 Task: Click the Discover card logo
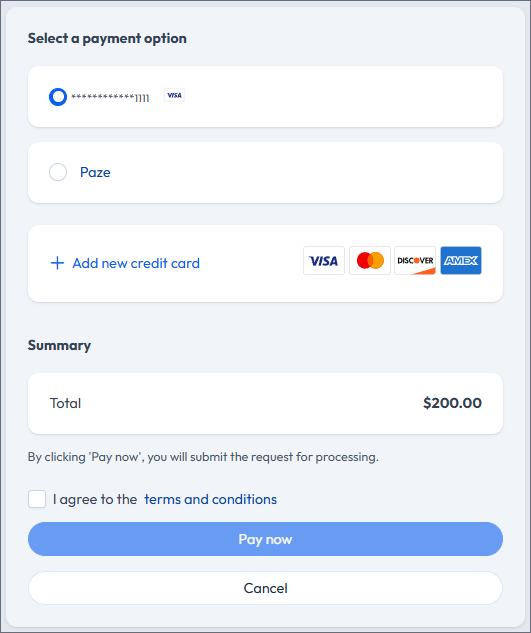coord(415,261)
